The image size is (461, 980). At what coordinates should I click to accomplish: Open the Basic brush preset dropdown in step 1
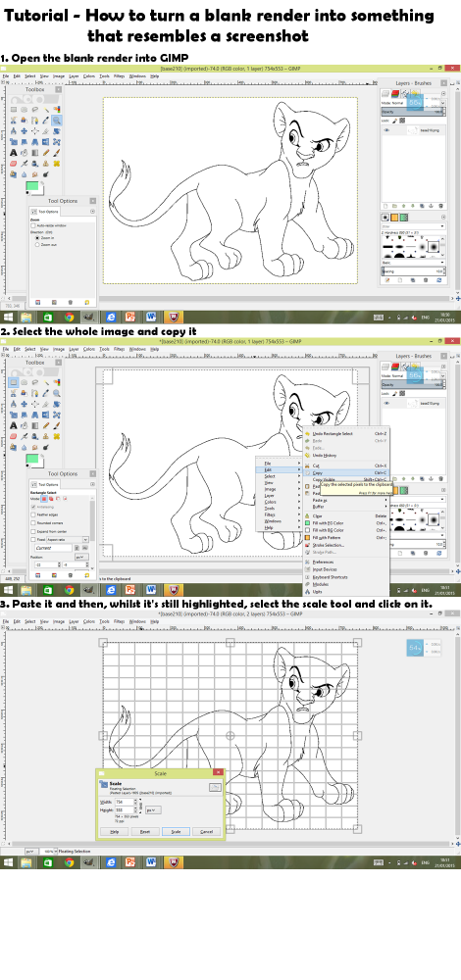coord(414,263)
